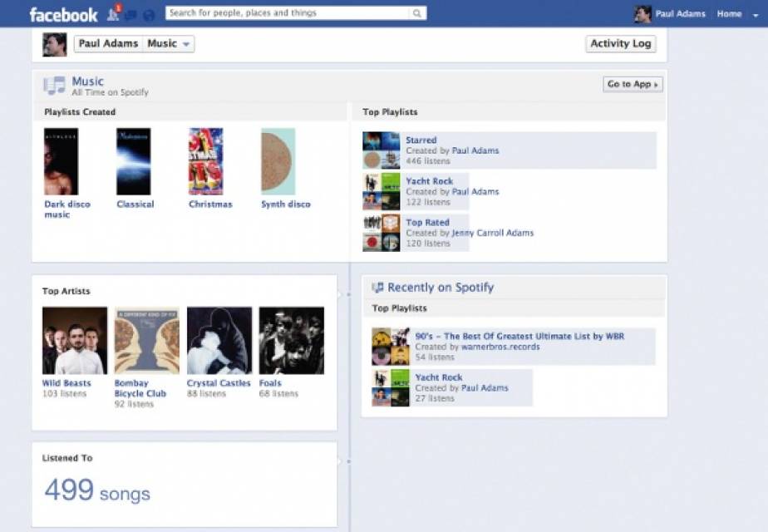
Task: Open messages icon in the navigation bar
Action: pyautogui.click(x=130, y=13)
